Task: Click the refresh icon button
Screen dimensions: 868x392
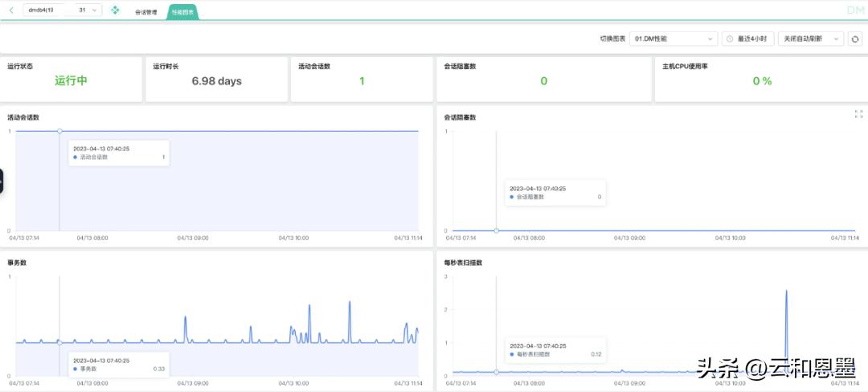Action: pyautogui.click(x=854, y=39)
